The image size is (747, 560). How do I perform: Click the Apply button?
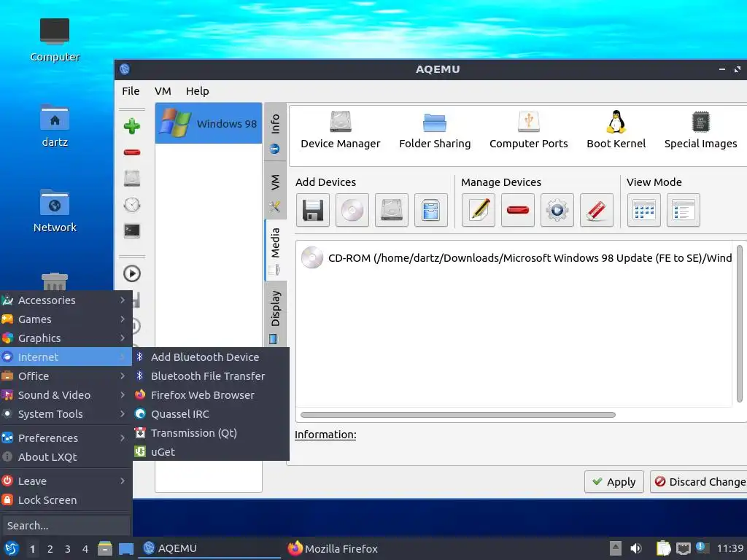pos(614,482)
